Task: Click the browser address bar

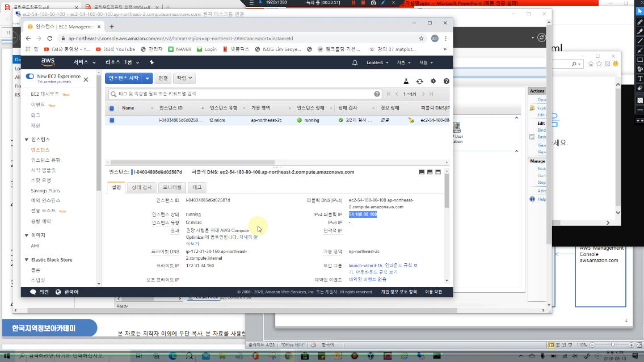Action: point(238,39)
